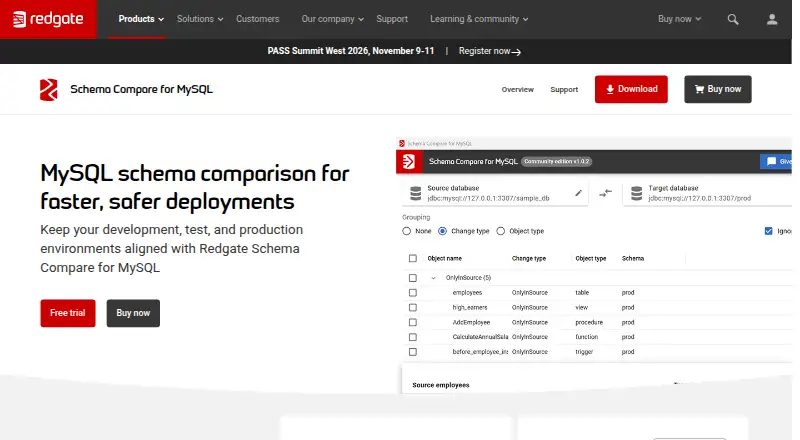Click the blue feedback chat icon
800x440 pixels.
771,161
